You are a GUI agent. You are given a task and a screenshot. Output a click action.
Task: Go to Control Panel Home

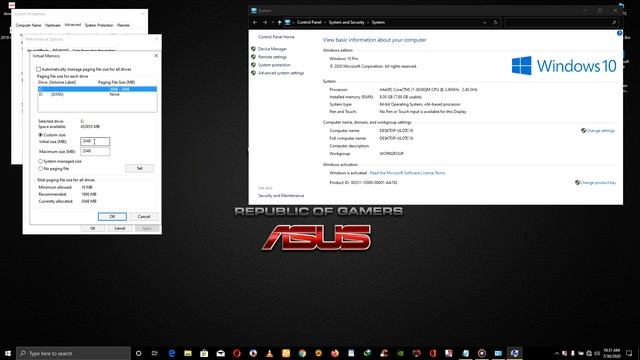click(x=276, y=37)
